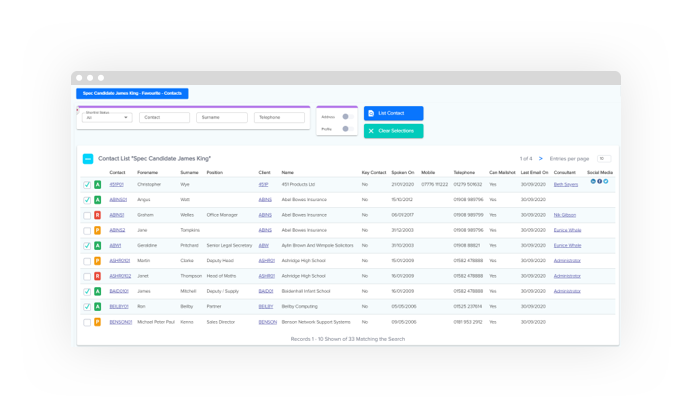Screen dimensions: 692x418
Task: Open the Beth Sayers consultant link
Action: pos(566,184)
